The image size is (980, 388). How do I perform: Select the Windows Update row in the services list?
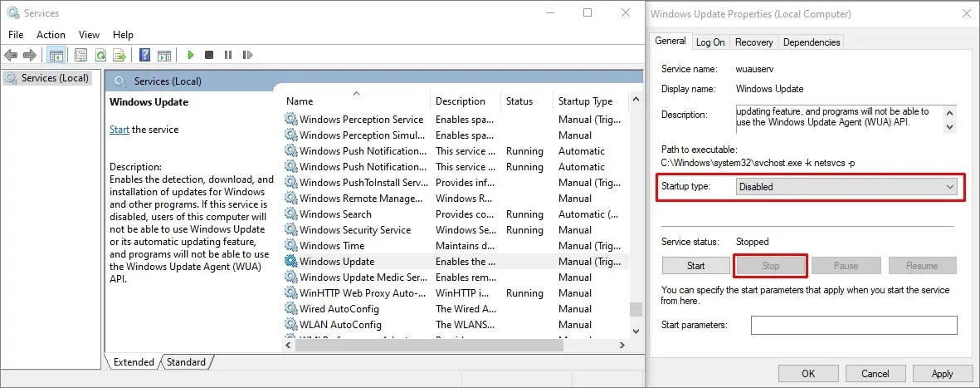click(456, 261)
